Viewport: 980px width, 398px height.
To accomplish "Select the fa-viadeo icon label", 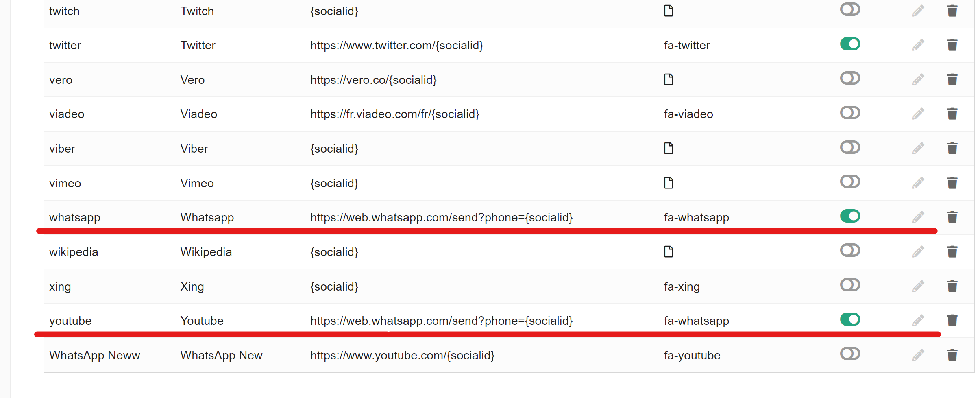I will [688, 114].
